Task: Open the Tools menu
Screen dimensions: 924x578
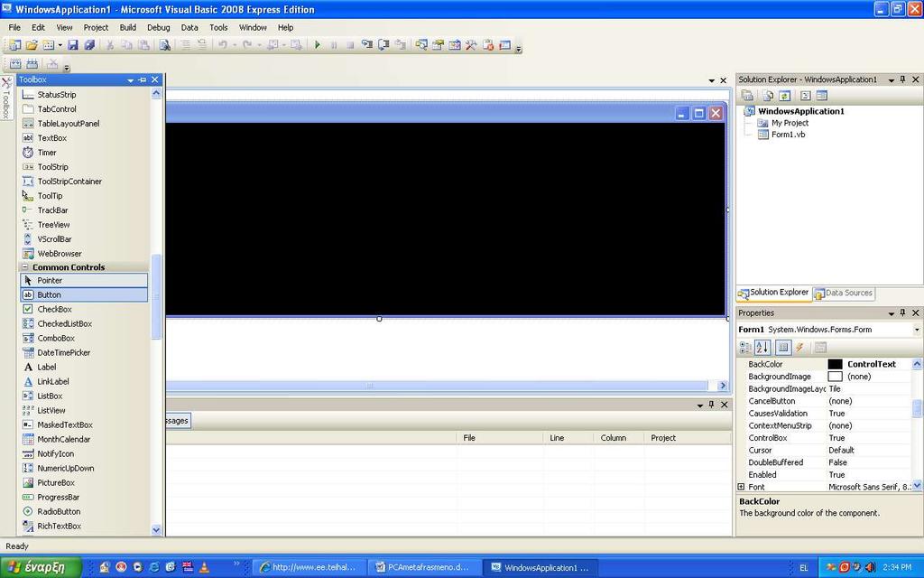Action: 218,27
